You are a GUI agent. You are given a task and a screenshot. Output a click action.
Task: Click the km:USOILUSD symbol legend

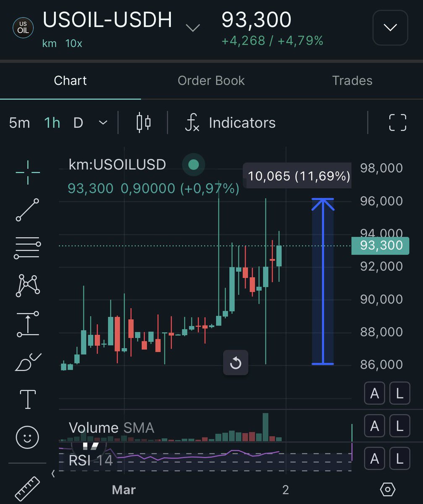click(117, 165)
